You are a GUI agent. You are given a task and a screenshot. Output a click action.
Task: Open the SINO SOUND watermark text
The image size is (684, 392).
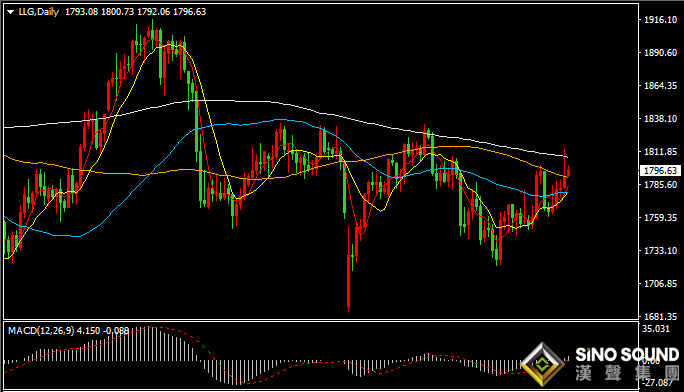click(x=627, y=355)
